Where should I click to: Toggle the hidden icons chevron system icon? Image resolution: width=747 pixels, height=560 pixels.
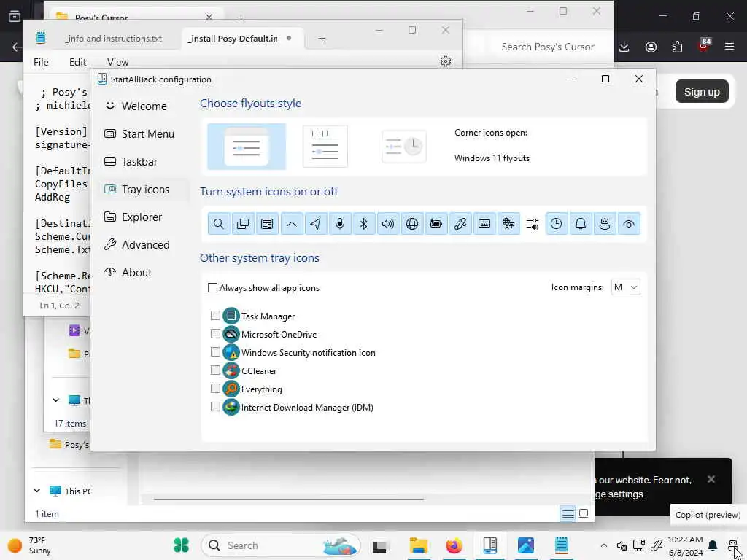(x=292, y=224)
